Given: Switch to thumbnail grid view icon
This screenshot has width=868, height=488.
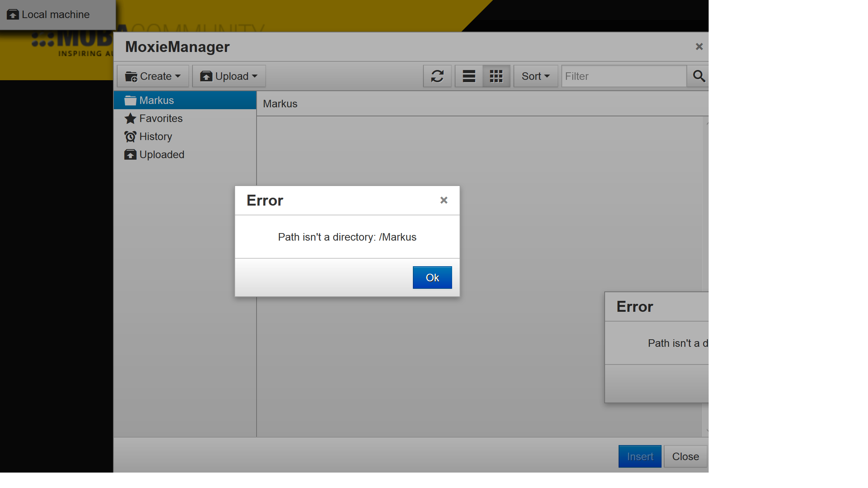Looking at the screenshot, I should [496, 76].
